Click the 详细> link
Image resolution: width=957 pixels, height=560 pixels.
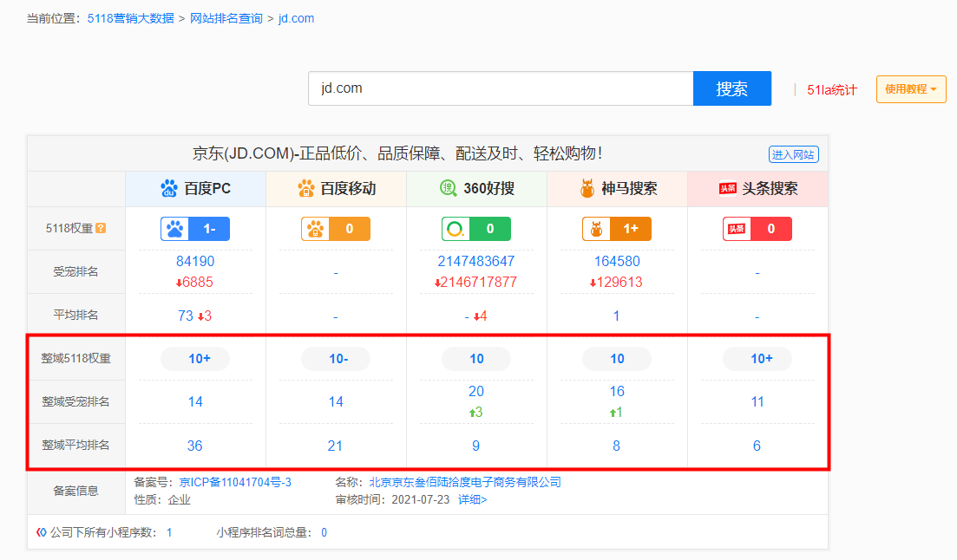tap(472, 499)
